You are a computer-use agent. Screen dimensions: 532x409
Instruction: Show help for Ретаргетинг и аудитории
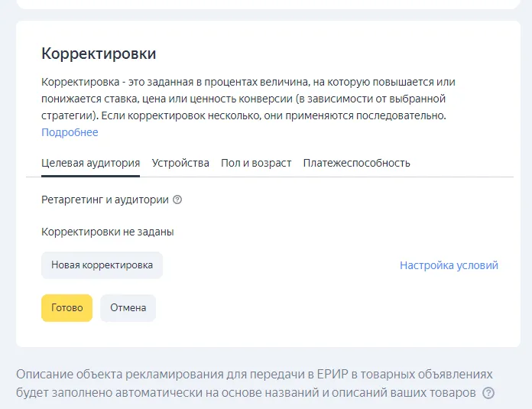pos(177,200)
